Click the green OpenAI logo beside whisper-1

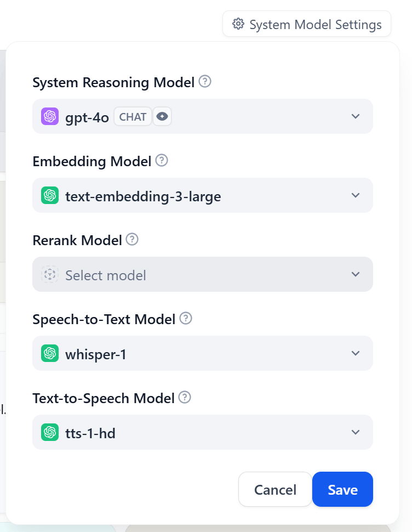click(50, 353)
